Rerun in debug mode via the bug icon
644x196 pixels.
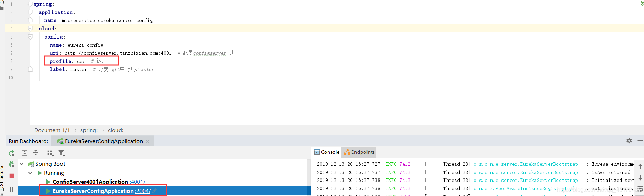(11, 164)
